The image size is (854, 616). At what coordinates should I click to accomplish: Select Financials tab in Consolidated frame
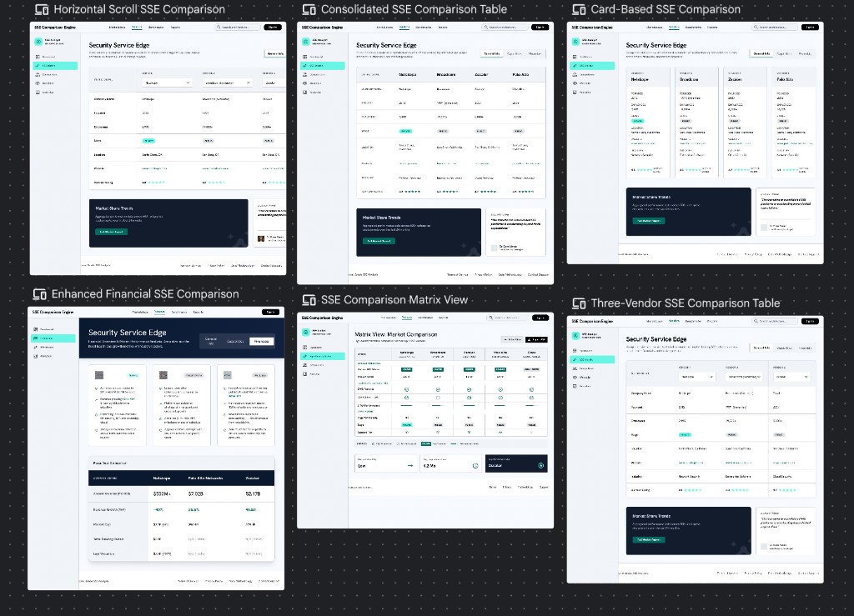pos(535,54)
